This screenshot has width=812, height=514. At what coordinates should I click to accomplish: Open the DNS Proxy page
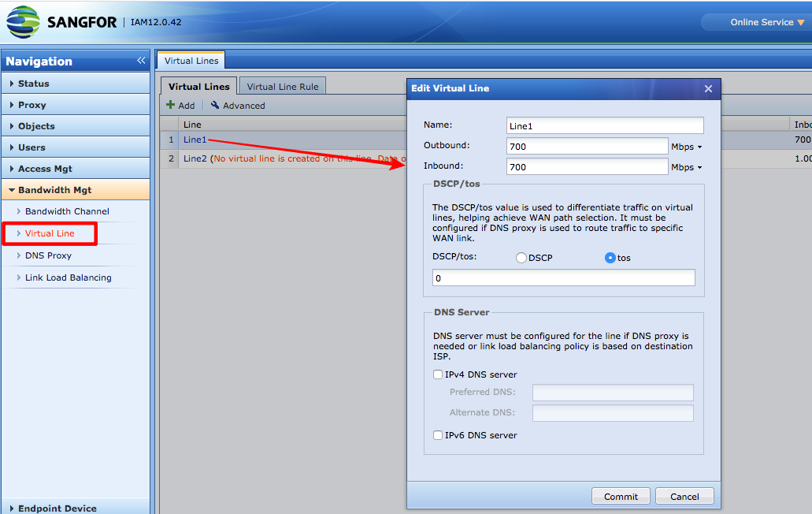[x=48, y=255]
